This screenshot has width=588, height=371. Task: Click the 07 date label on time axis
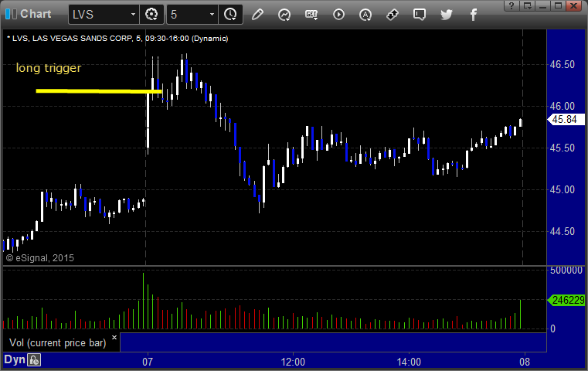pyautogui.click(x=148, y=362)
